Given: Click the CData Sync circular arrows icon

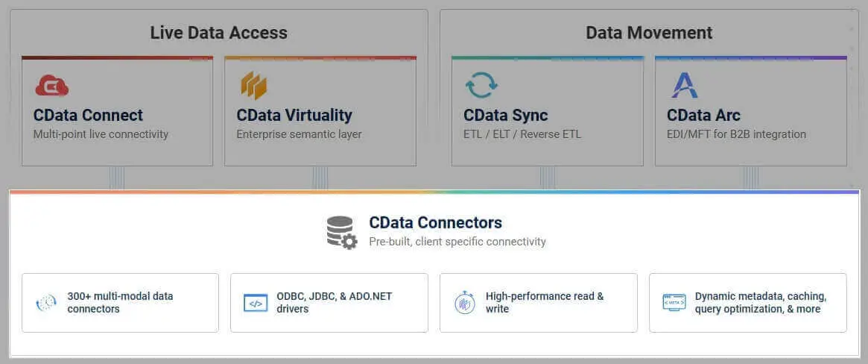Looking at the screenshot, I should 481,85.
